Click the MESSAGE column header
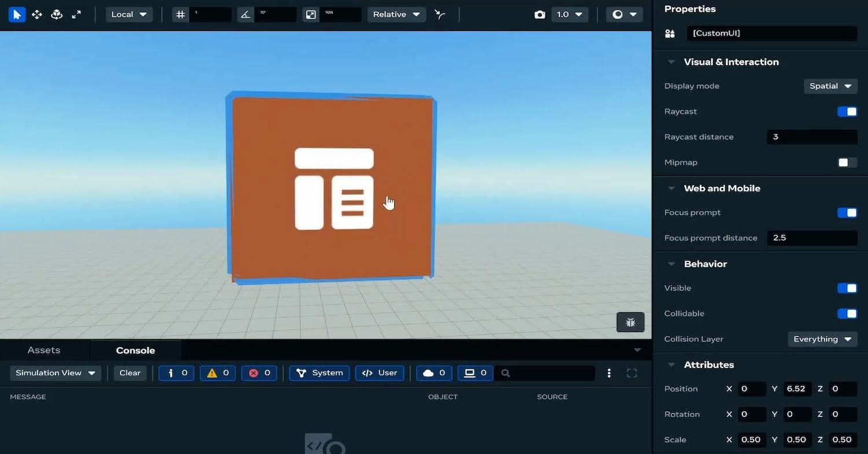Image resolution: width=868 pixels, height=454 pixels. pyautogui.click(x=28, y=397)
